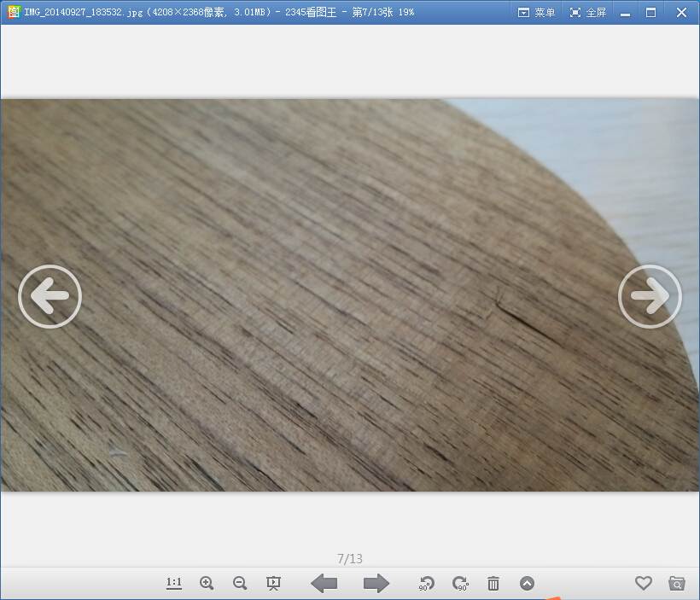
Task: Delete the current image with trash icon
Action: pos(493,583)
